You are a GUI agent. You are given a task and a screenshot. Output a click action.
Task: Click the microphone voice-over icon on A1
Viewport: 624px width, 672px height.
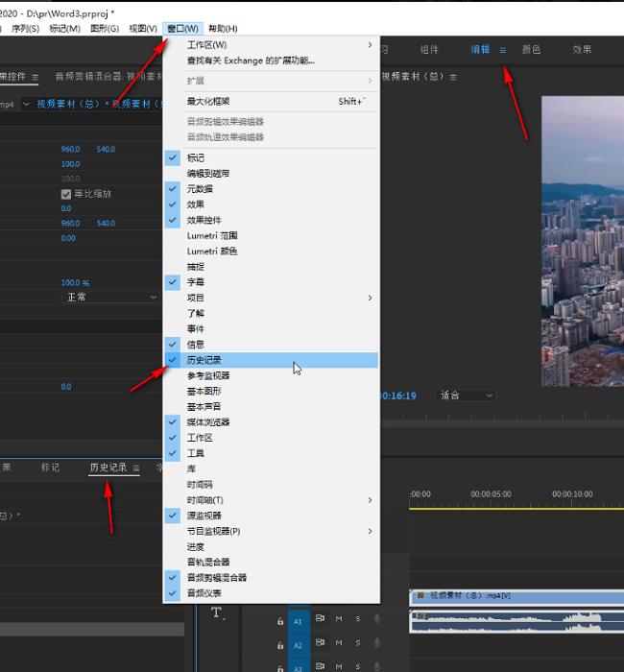point(377,619)
